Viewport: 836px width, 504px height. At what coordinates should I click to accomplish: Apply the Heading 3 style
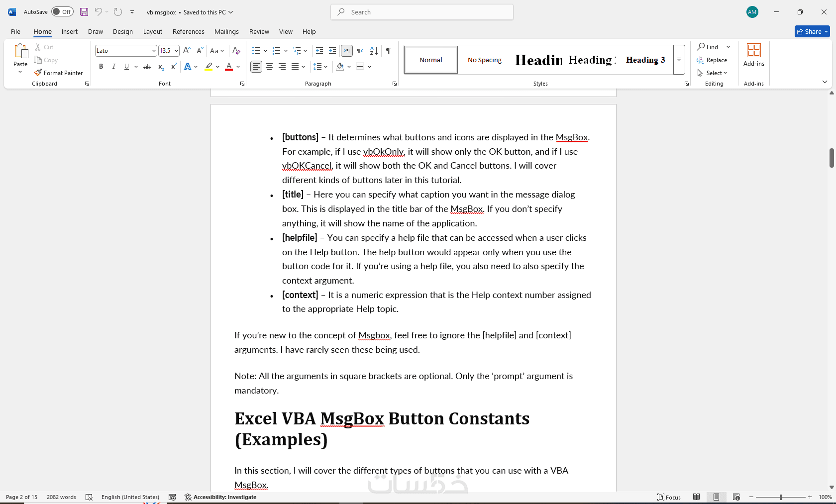645,60
